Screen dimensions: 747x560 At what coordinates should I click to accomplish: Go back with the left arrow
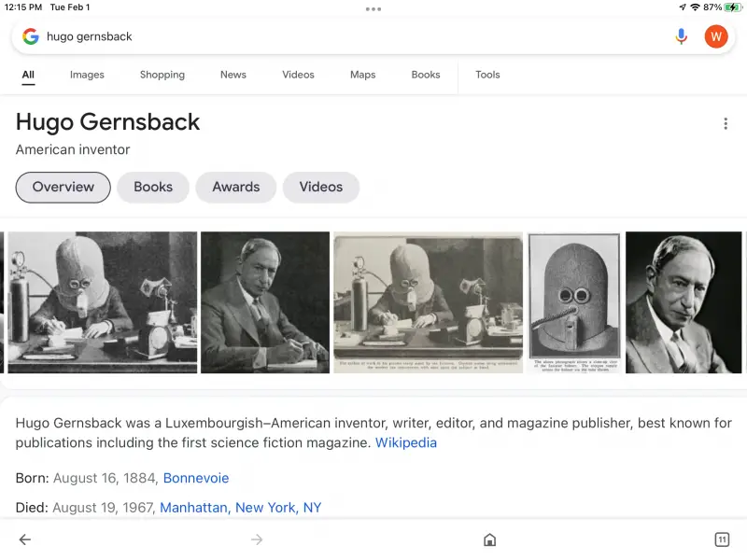tap(25, 539)
